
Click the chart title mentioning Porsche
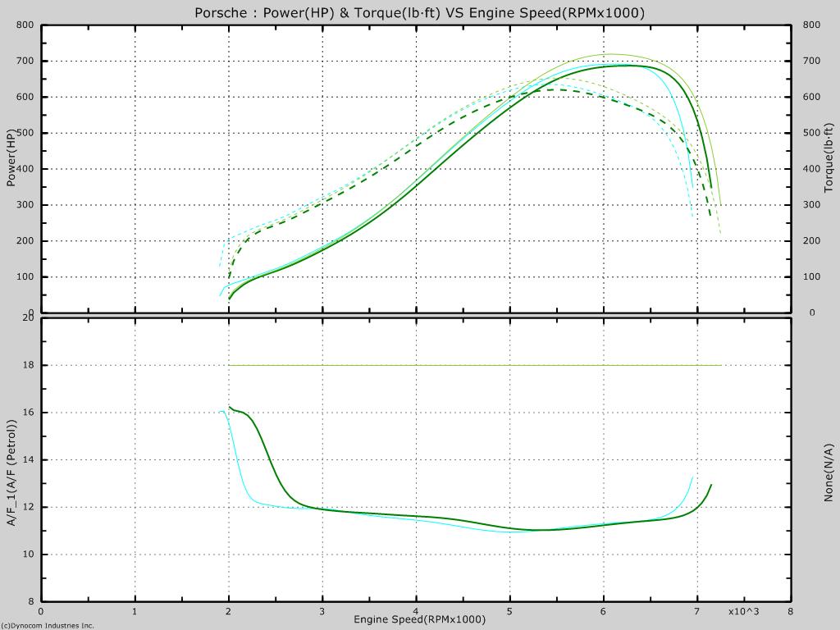(x=419, y=13)
